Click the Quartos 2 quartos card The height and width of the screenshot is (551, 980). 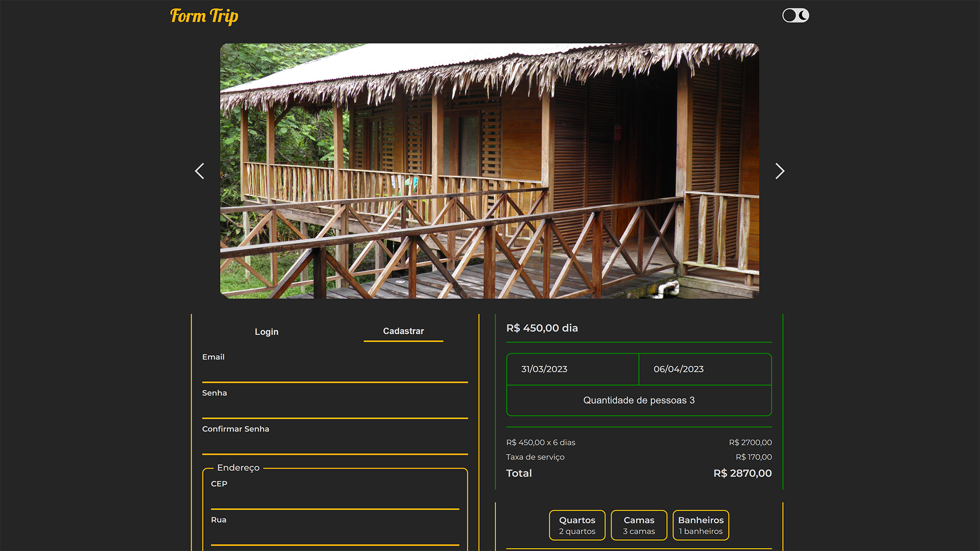tap(577, 525)
